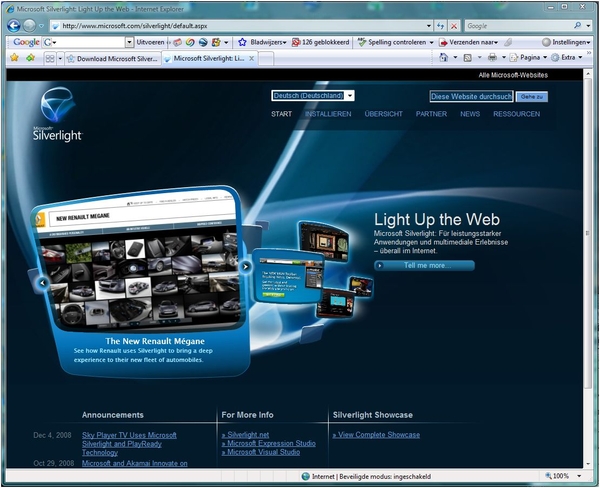Click the Print icon
Viewport: 600px width, 488px height.
tap(492, 57)
